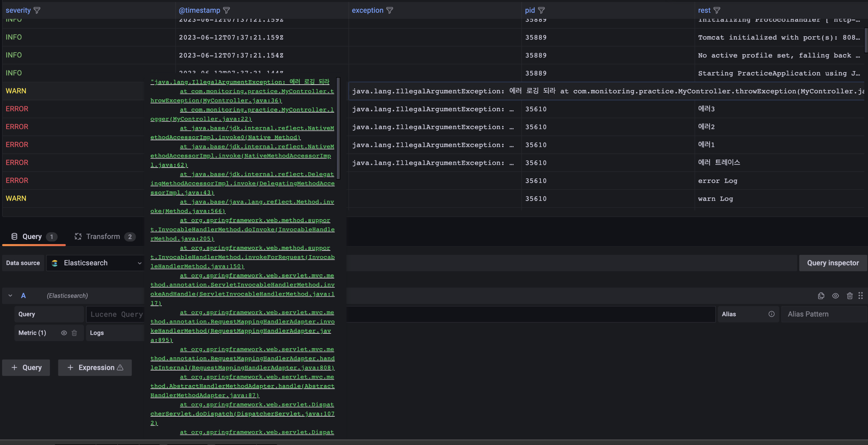Remove Metric (1) with trash icon
Image resolution: width=868 pixels, height=445 pixels.
(74, 333)
